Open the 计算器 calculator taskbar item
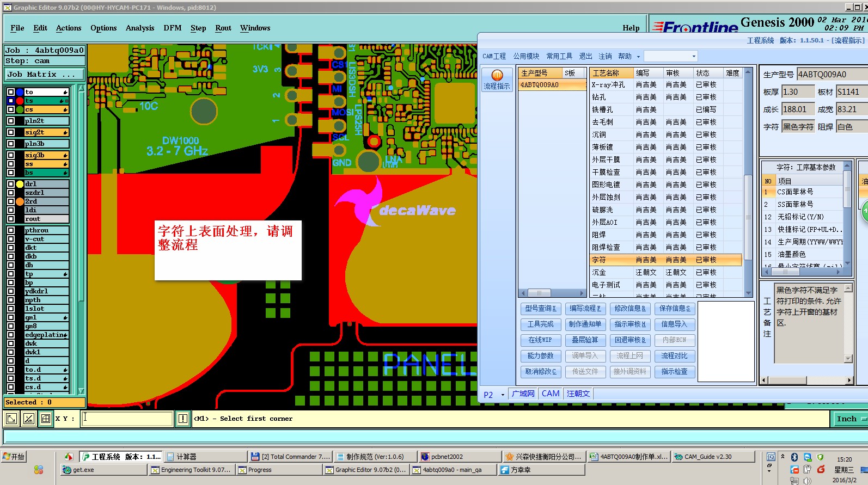Image resolution: width=868 pixels, height=485 pixels. pos(205,457)
